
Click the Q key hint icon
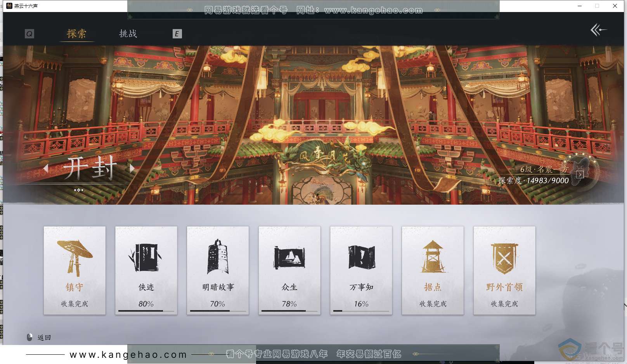pyautogui.click(x=29, y=34)
